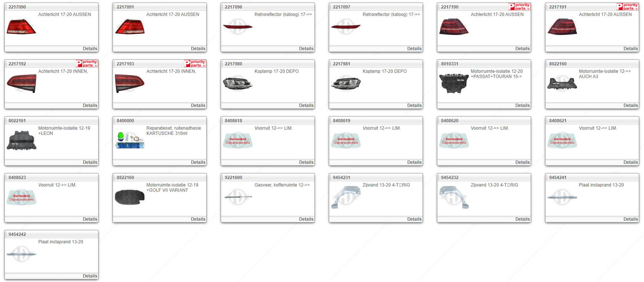Open Details for Voorruit part 8408623

pos(90,219)
